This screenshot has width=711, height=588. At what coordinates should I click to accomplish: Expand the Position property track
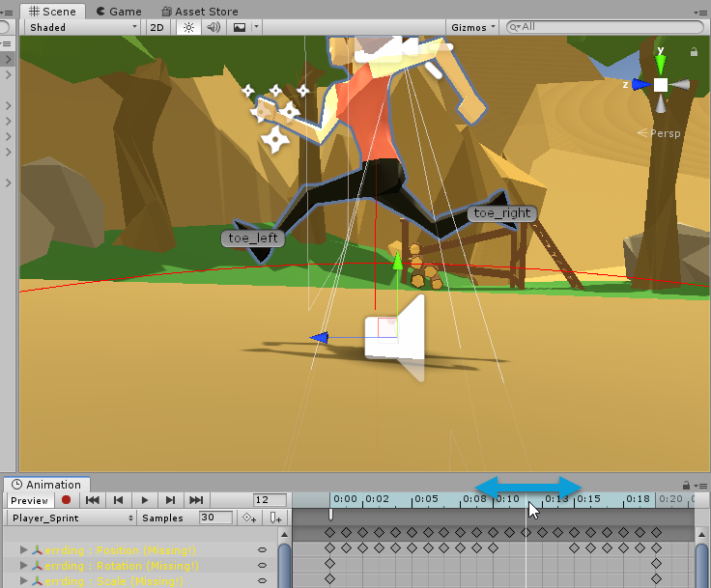click(x=24, y=549)
